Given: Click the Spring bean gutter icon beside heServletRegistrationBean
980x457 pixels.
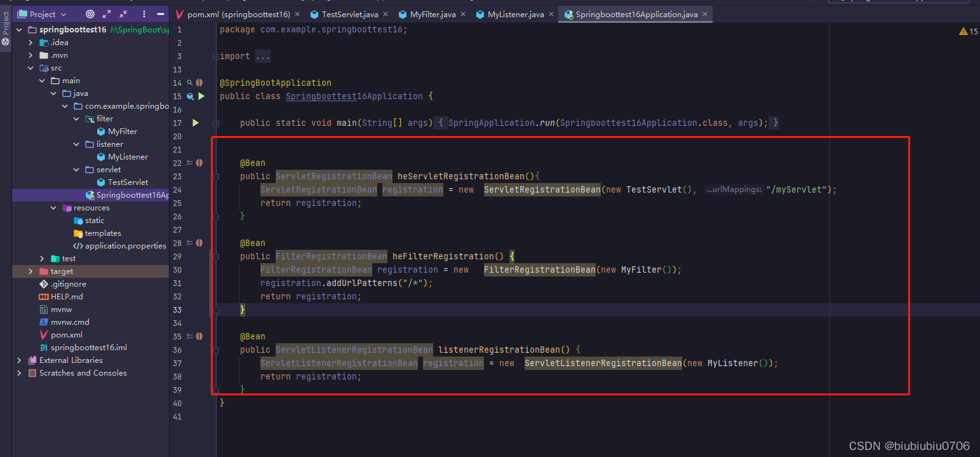Looking at the screenshot, I should tap(199, 163).
